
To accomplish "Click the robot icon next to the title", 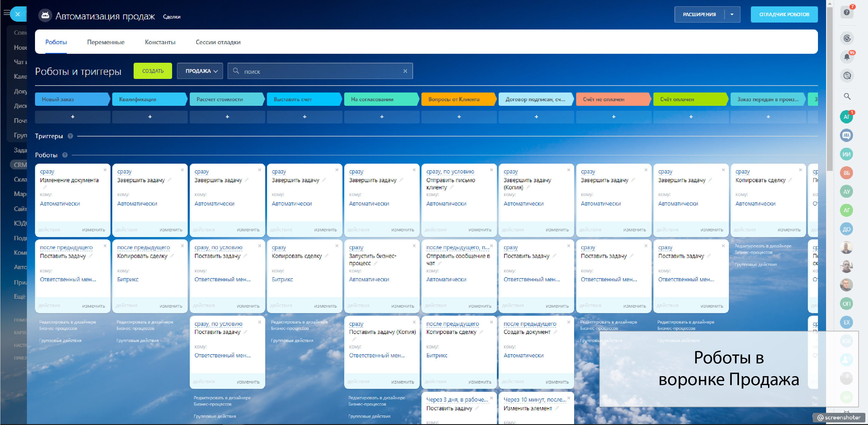I will point(45,16).
